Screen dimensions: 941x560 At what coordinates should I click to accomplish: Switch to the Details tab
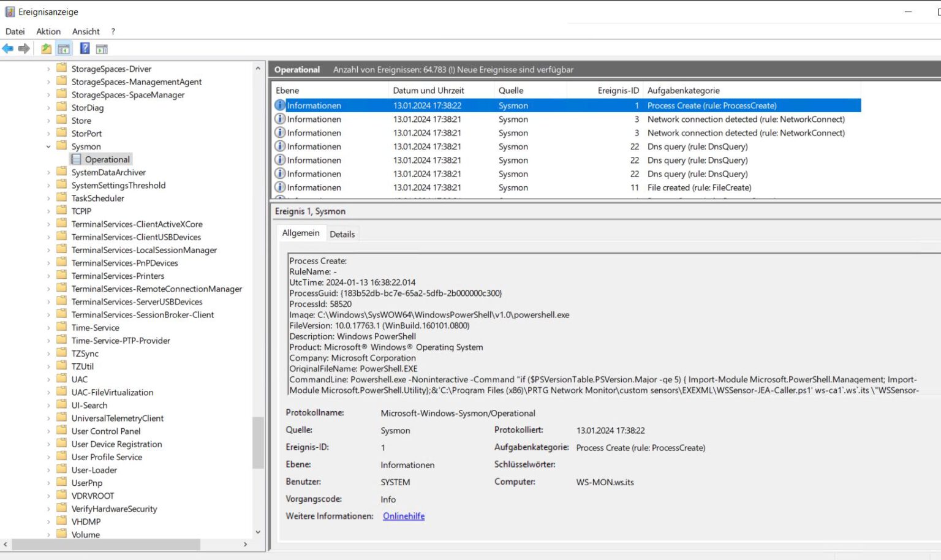(x=342, y=233)
